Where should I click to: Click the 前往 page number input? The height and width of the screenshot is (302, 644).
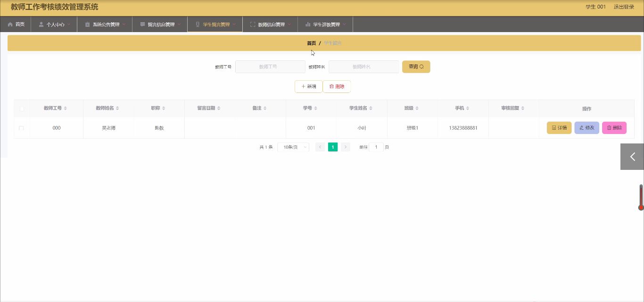tap(376, 147)
